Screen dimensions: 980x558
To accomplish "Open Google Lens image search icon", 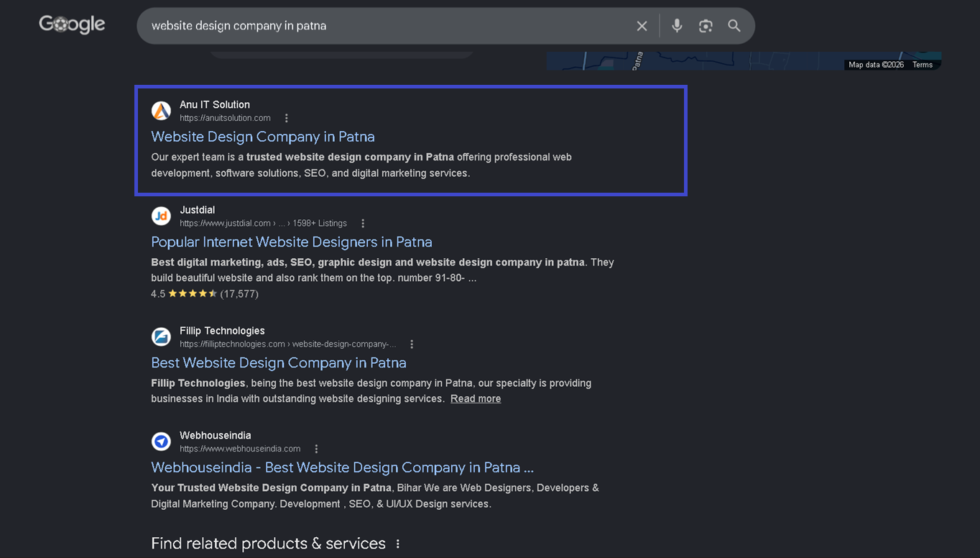I will tap(706, 26).
